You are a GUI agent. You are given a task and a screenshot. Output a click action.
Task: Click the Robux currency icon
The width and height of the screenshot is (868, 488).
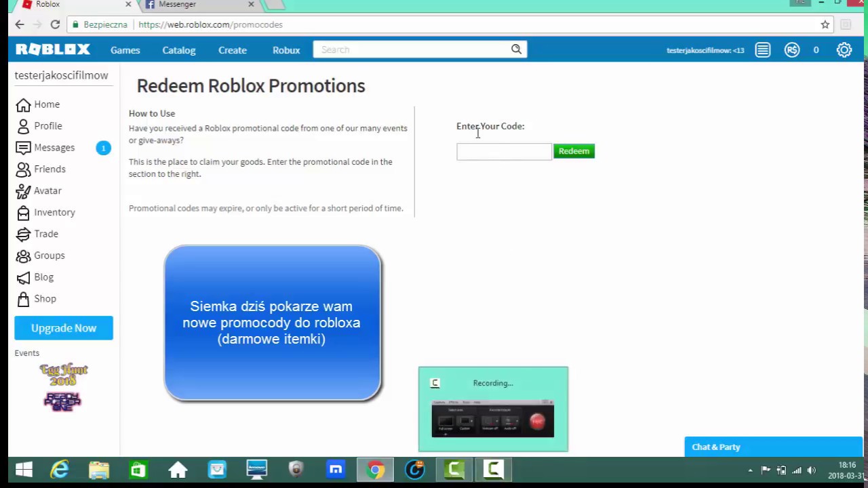[x=792, y=49]
